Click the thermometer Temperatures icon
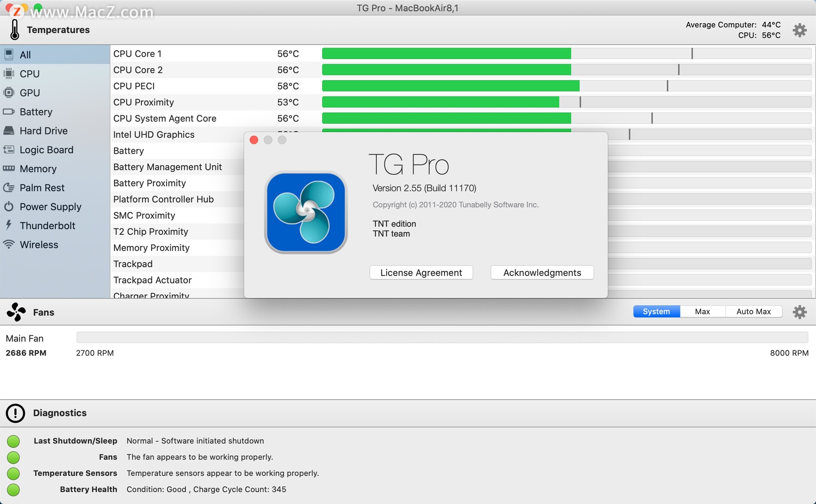This screenshot has width=816, height=504. (15, 30)
